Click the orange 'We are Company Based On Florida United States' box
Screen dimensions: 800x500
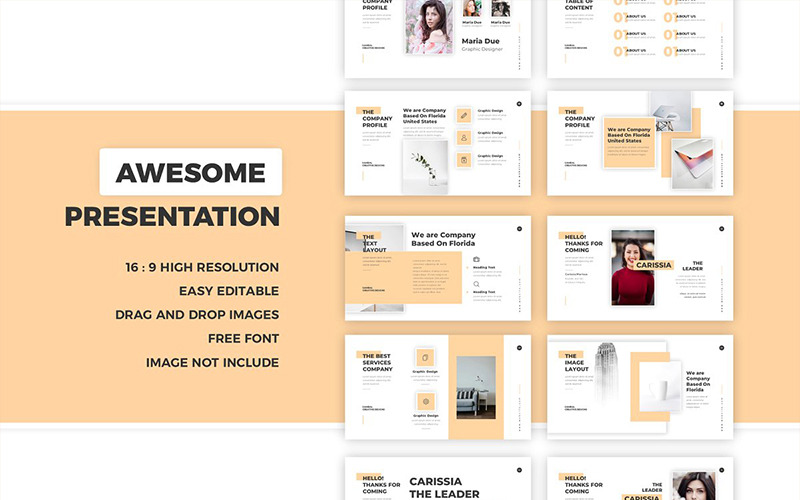(629, 142)
